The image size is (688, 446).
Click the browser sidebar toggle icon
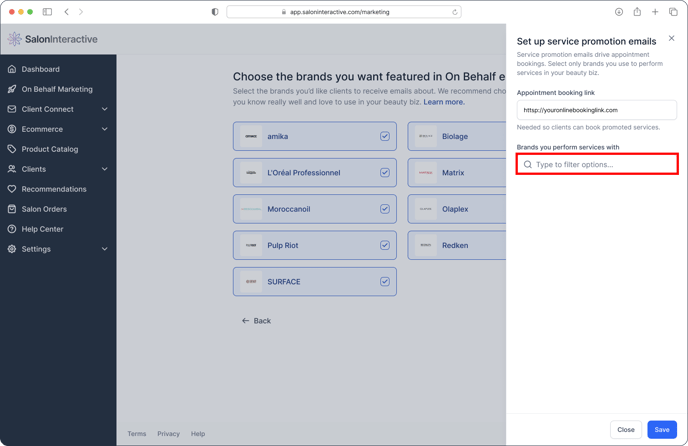pyautogui.click(x=47, y=12)
